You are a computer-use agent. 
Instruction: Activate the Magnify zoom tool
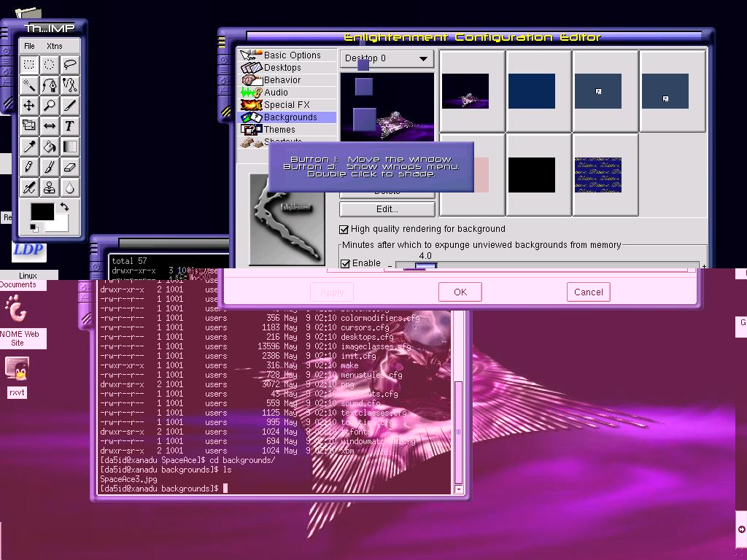[x=49, y=105]
